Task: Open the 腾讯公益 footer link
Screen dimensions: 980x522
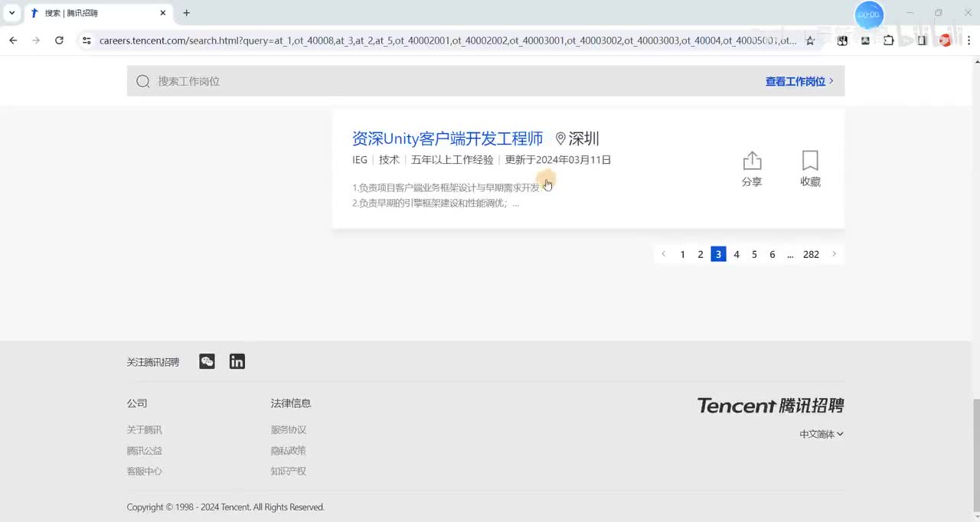Action: (145, 451)
